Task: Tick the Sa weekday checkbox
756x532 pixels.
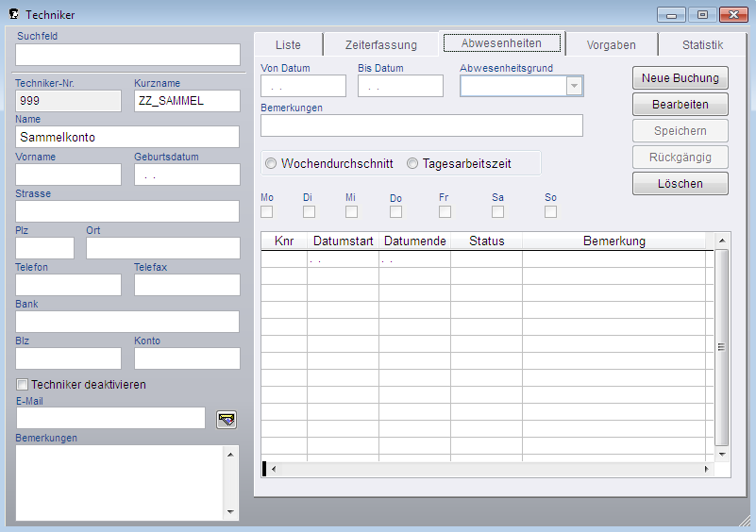Action: [x=498, y=212]
